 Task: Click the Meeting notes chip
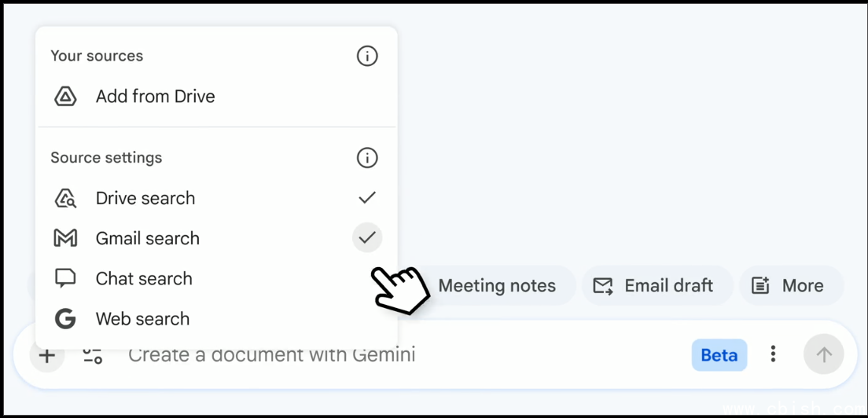(497, 286)
